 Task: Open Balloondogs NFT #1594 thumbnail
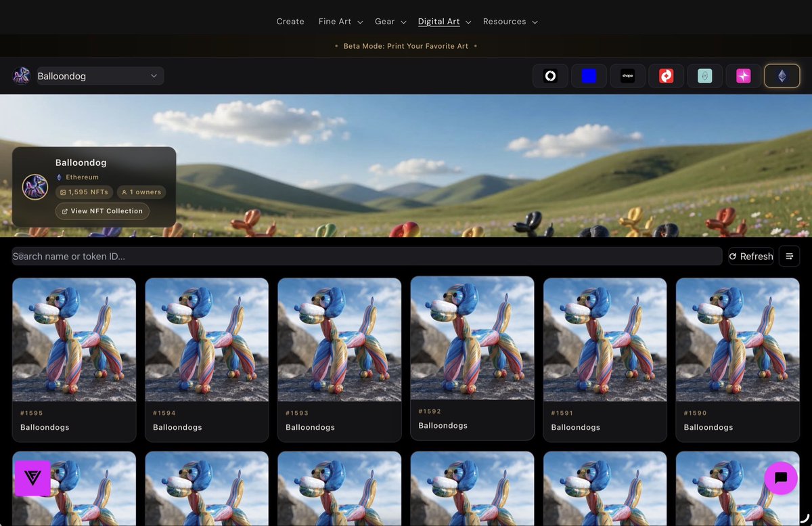click(x=206, y=340)
